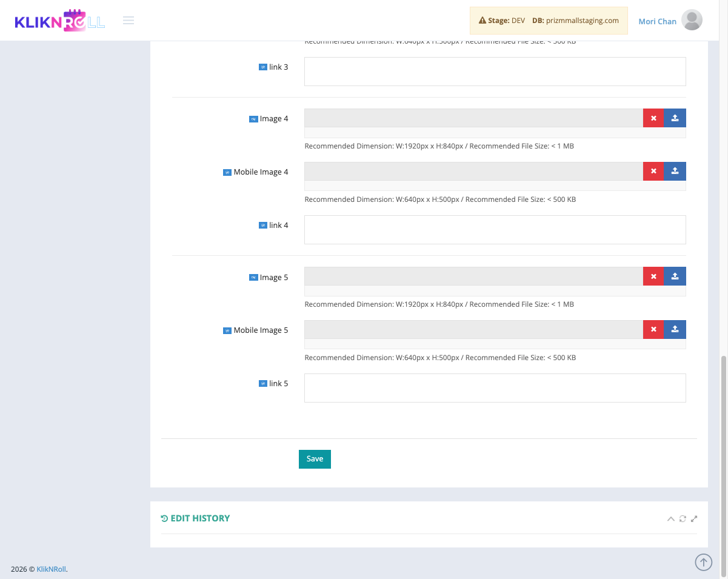
Task: Click the language flag beside Mobile Image 5
Action: [227, 330]
